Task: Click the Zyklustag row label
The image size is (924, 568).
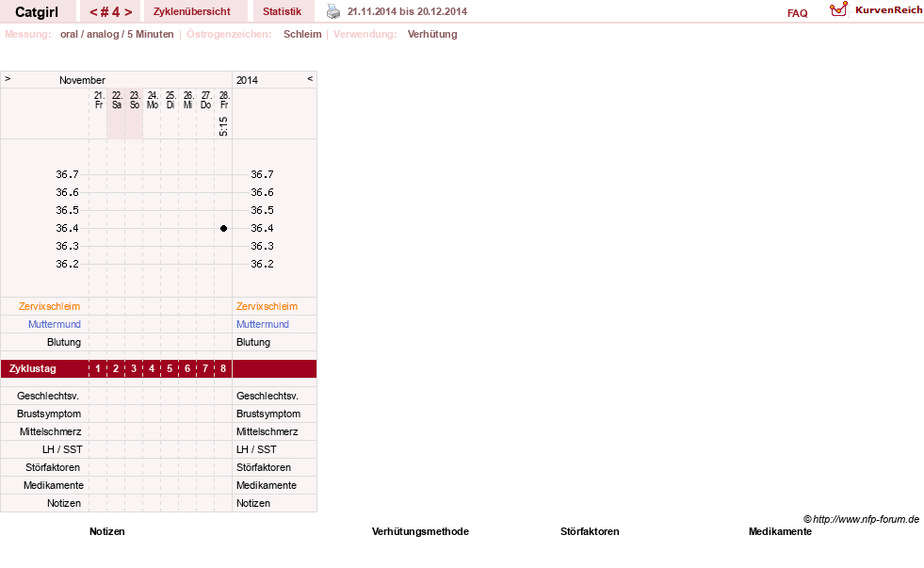Action: tap(32, 368)
